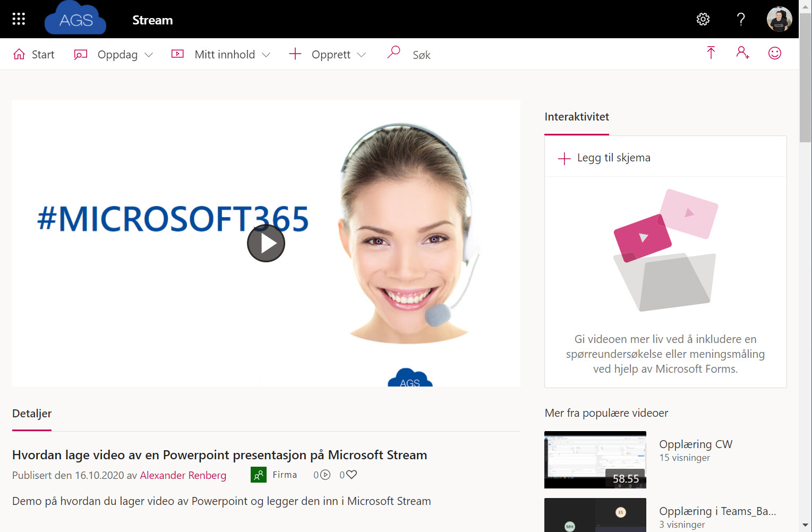Click the green Firma company icon
Screen dimensions: 812x532
259,475
